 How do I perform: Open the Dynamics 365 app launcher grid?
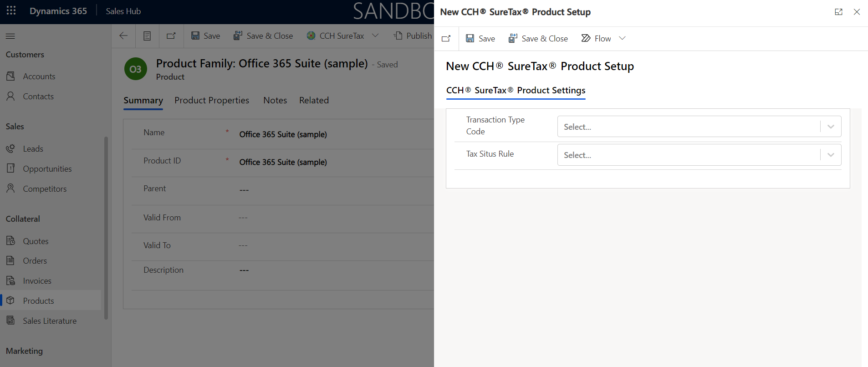(11, 10)
